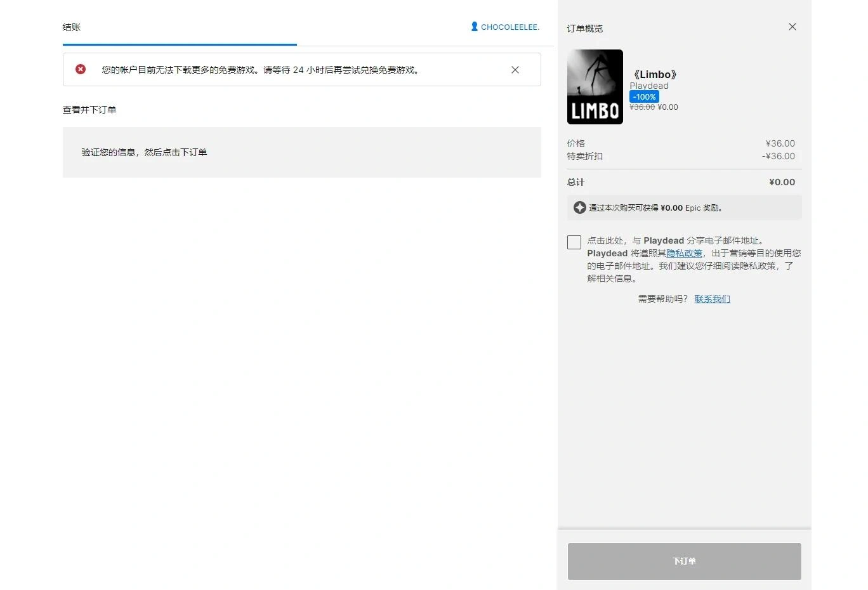Viewport: 868px width, 590px height.
Task: Dismiss the free games limit error message
Action: click(x=515, y=70)
